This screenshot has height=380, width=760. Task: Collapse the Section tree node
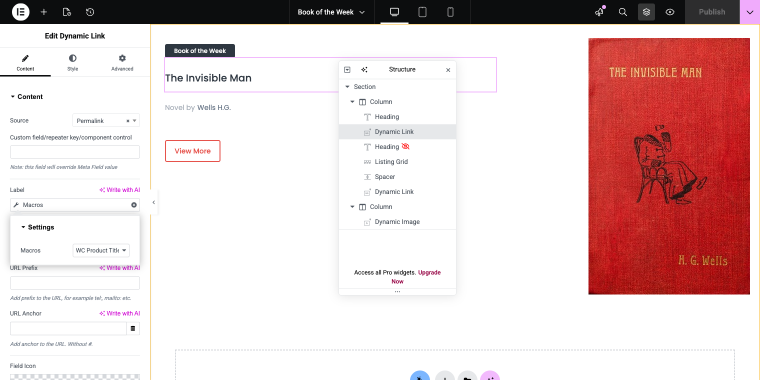pos(347,87)
